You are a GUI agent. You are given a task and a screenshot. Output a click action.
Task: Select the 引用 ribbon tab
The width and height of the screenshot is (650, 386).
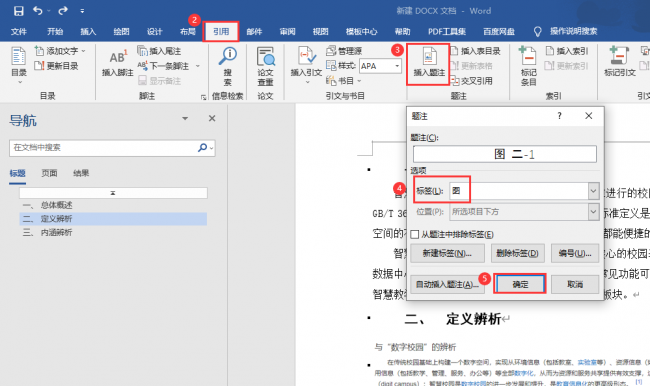point(221,32)
